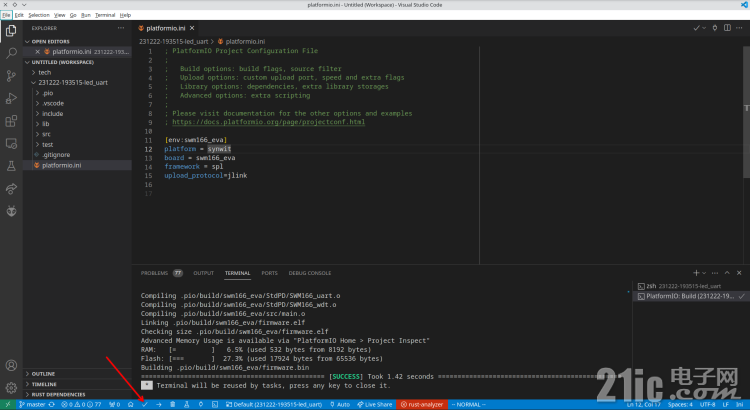Open docs.platformio.org link in editor

click(x=268, y=122)
